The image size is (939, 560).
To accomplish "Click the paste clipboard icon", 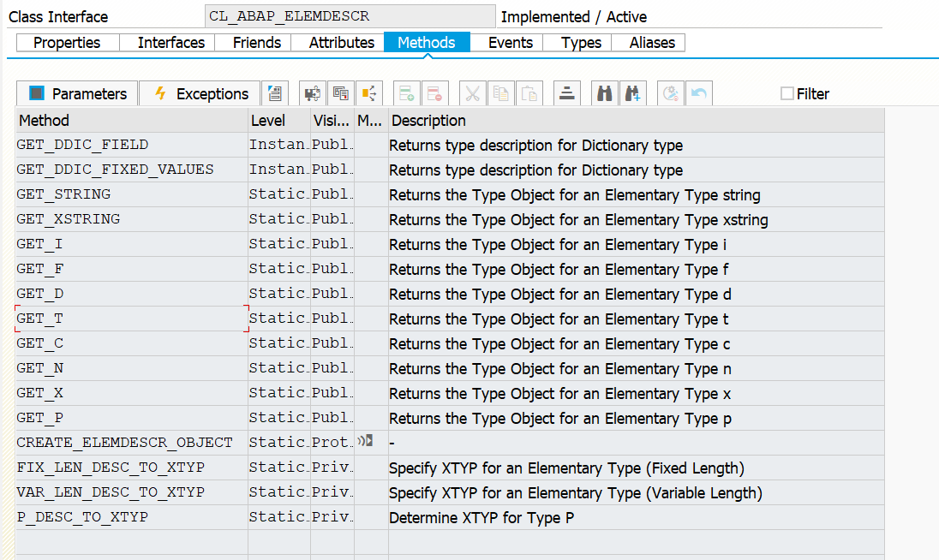I will [x=529, y=94].
